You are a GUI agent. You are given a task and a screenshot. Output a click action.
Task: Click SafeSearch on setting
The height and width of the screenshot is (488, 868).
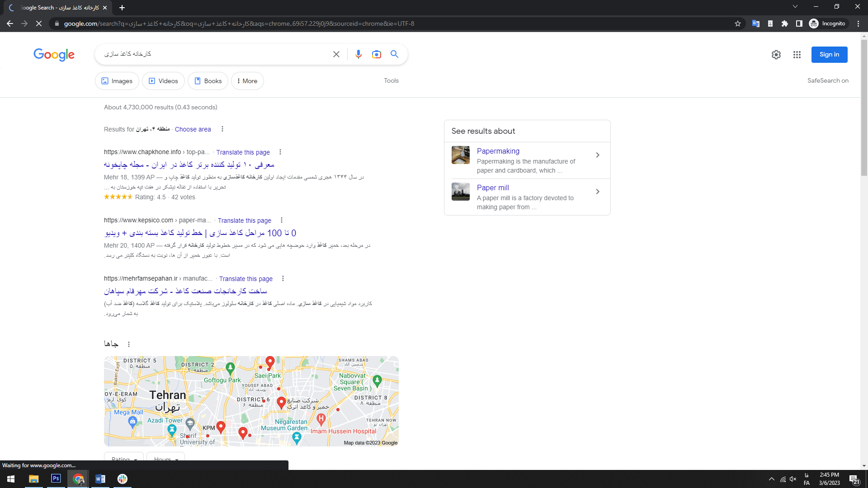point(828,80)
